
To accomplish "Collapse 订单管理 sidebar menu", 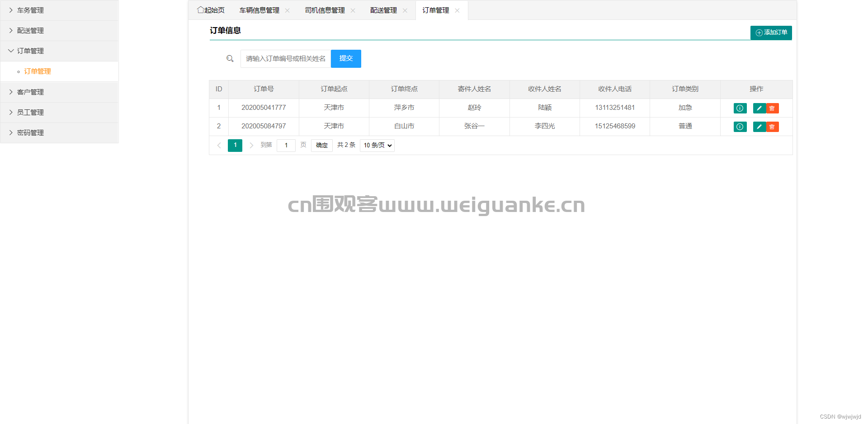I will (x=59, y=51).
